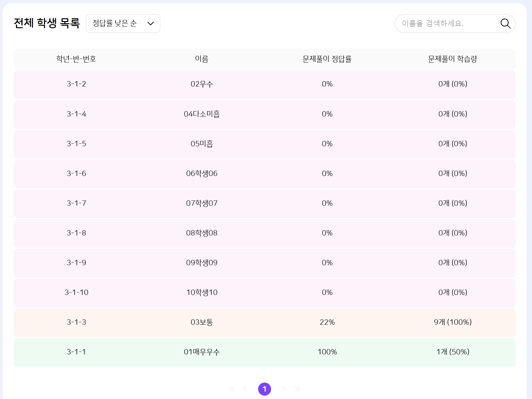Screen dimensions: 532x399
Task: Click the 3-1-2 class number cell
Action: click(76, 84)
